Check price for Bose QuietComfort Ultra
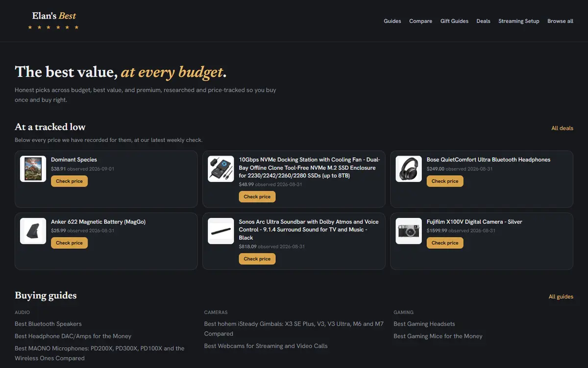Screen dimensions: 588x368 (445, 181)
